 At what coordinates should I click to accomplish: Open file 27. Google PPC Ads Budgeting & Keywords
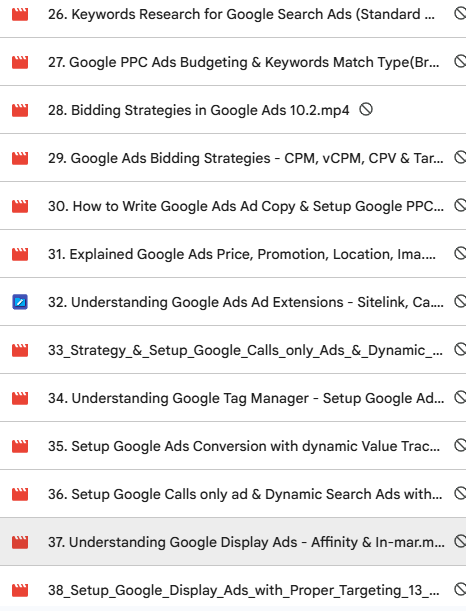[244, 62]
